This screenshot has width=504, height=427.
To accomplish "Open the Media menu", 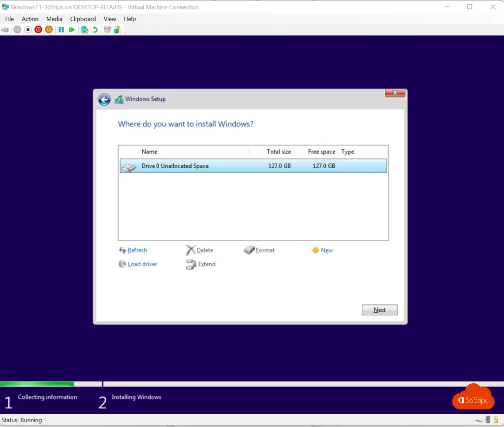I will tap(54, 19).
